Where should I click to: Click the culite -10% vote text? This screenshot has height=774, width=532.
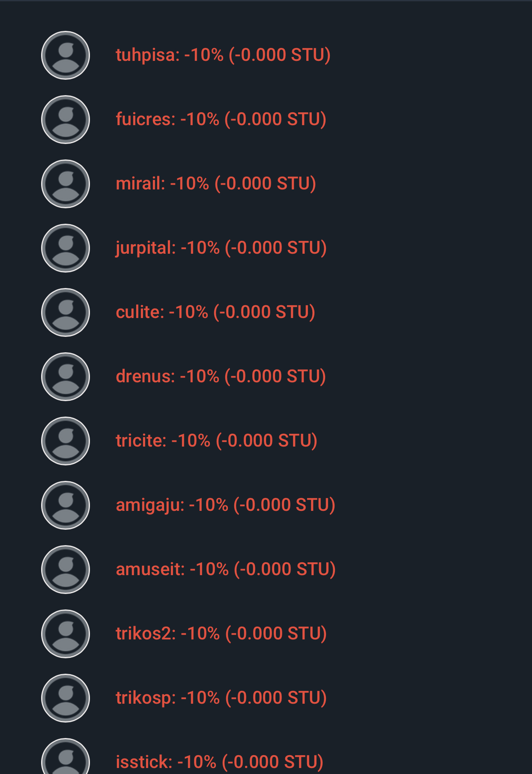(215, 312)
